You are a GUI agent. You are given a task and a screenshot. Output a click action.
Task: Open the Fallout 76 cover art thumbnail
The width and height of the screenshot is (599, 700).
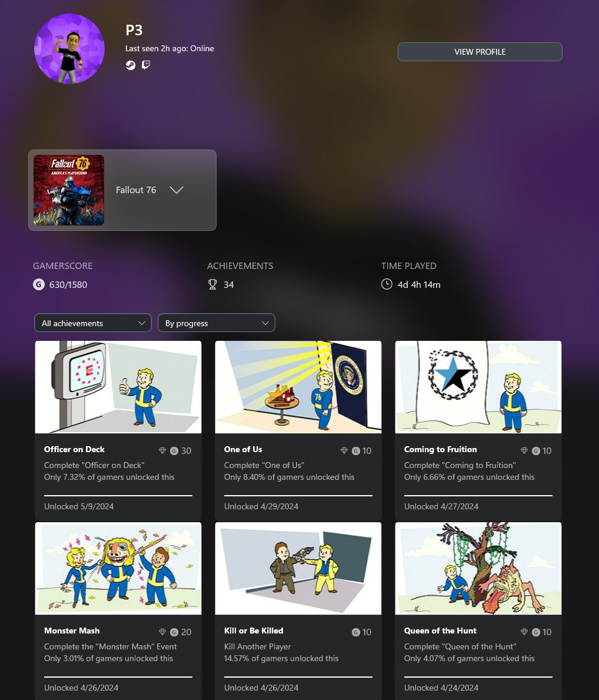69,190
